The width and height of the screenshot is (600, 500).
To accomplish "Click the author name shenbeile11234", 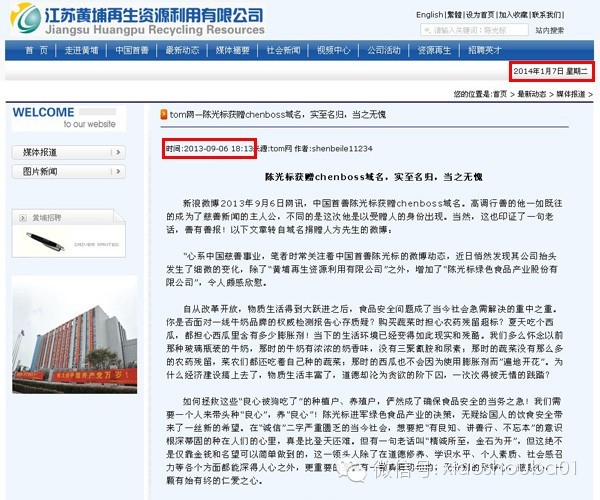I will [342, 148].
